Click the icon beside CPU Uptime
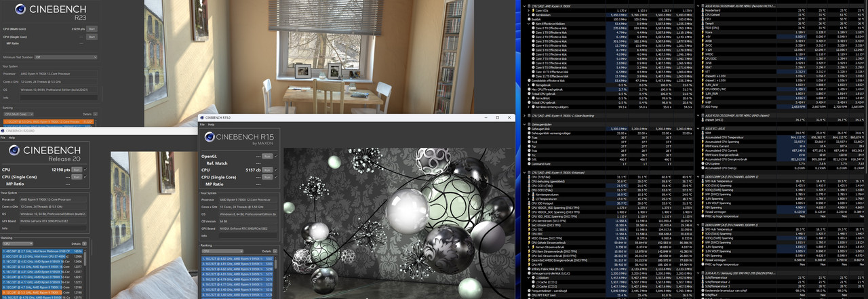 pos(702,164)
